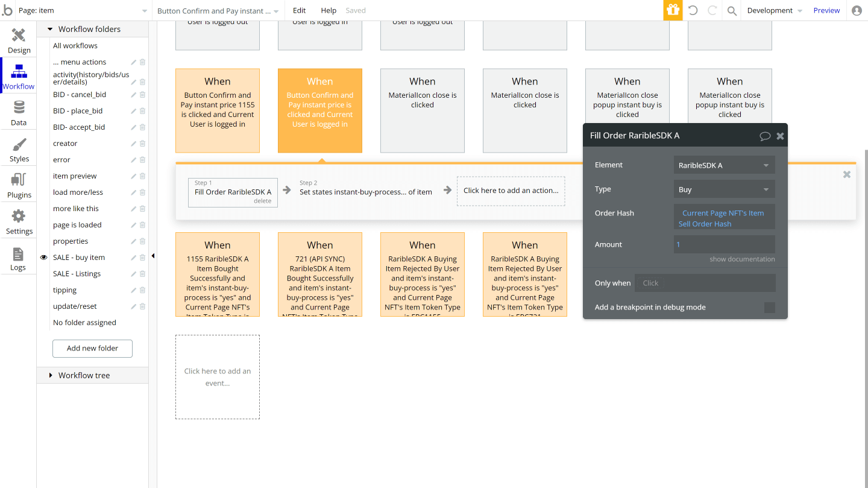Enable breakpoint in debug mode checkbox

click(x=770, y=307)
